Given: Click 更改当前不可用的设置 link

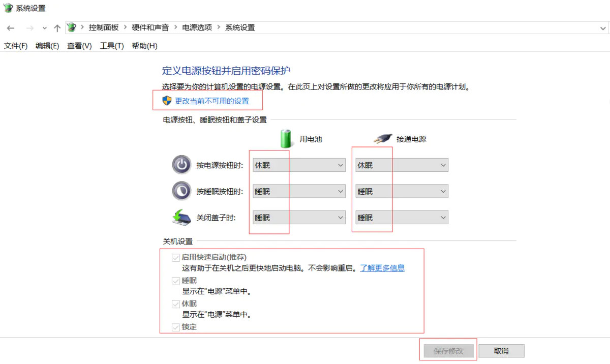Looking at the screenshot, I should click(x=212, y=101).
